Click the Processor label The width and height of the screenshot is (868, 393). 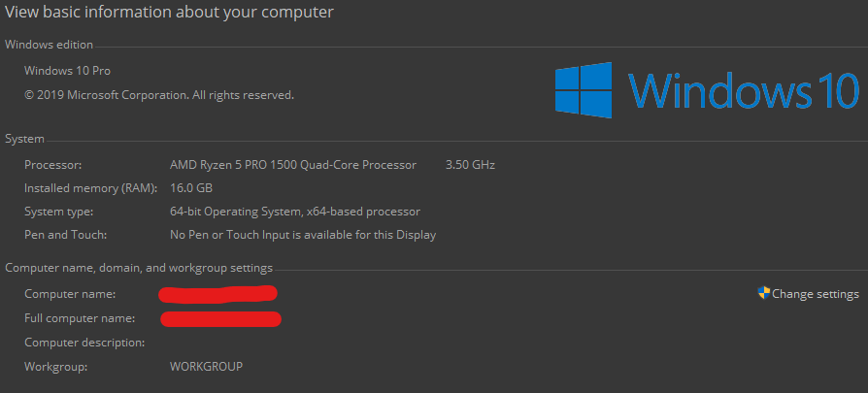click(53, 165)
